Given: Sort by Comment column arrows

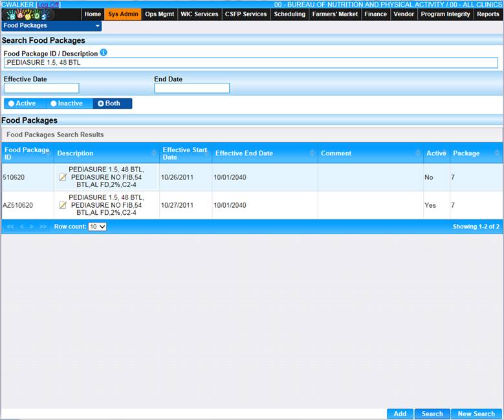Looking at the screenshot, I should coord(418,153).
